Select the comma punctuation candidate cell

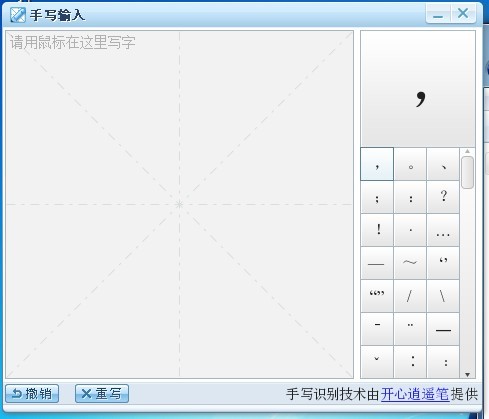tap(377, 164)
